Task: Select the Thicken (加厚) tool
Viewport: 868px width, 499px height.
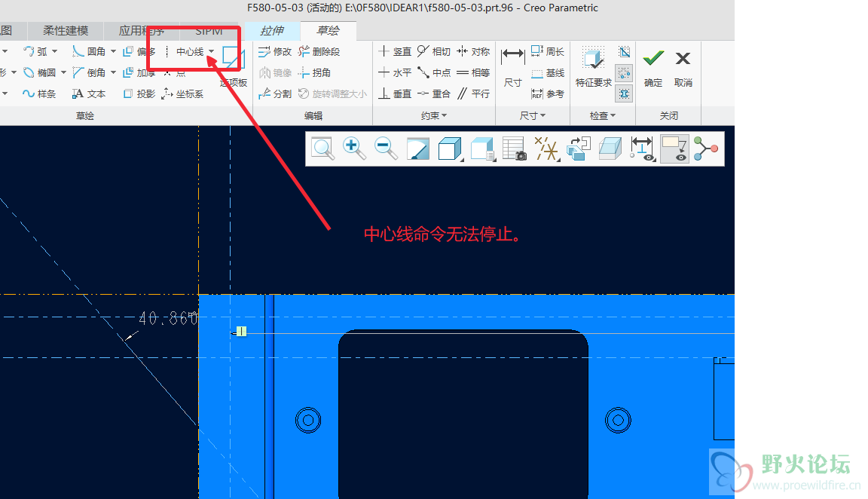Action: (x=139, y=72)
